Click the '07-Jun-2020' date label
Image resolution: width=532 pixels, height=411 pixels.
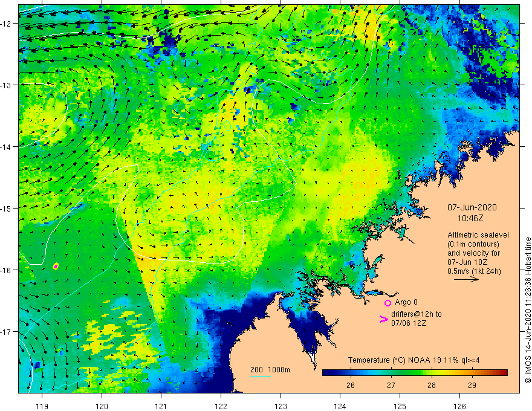click(x=472, y=207)
